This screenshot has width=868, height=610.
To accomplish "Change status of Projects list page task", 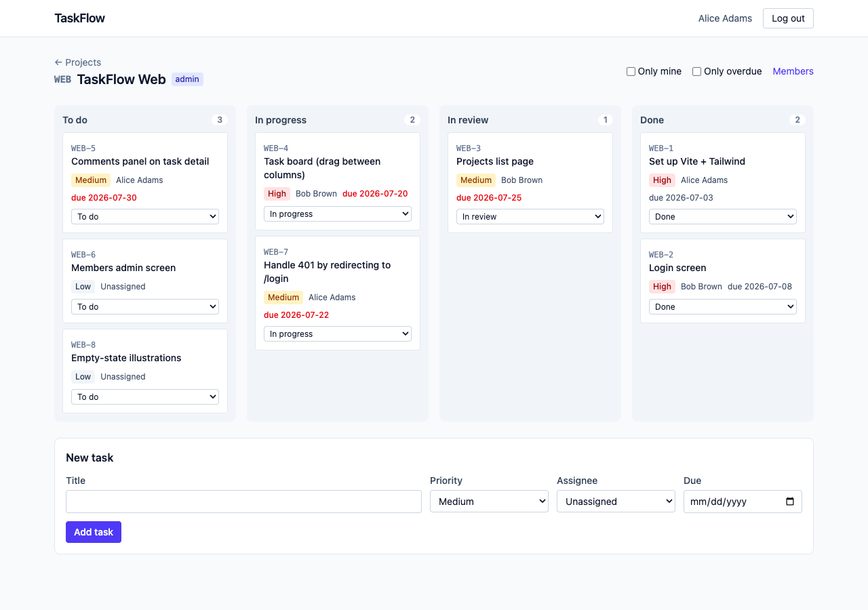I will (x=530, y=217).
